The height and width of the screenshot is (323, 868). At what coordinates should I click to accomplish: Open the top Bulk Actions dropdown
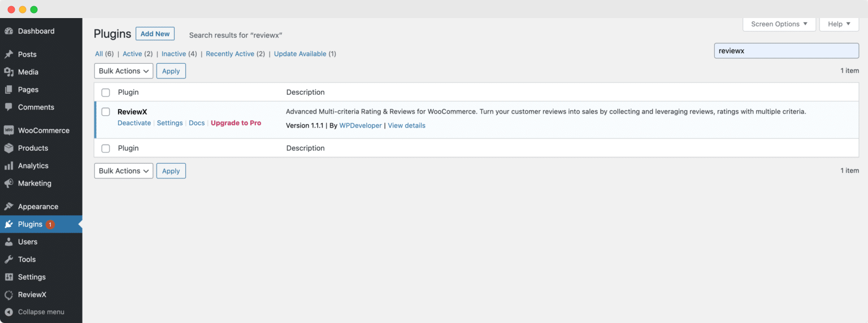(124, 71)
